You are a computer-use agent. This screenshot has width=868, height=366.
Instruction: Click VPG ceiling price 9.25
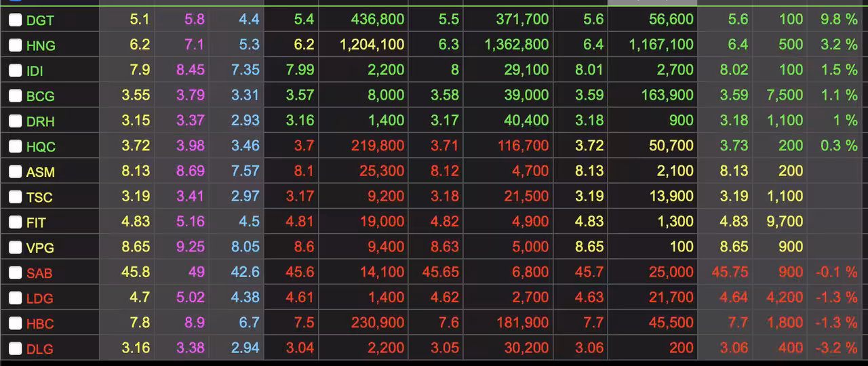coord(191,247)
